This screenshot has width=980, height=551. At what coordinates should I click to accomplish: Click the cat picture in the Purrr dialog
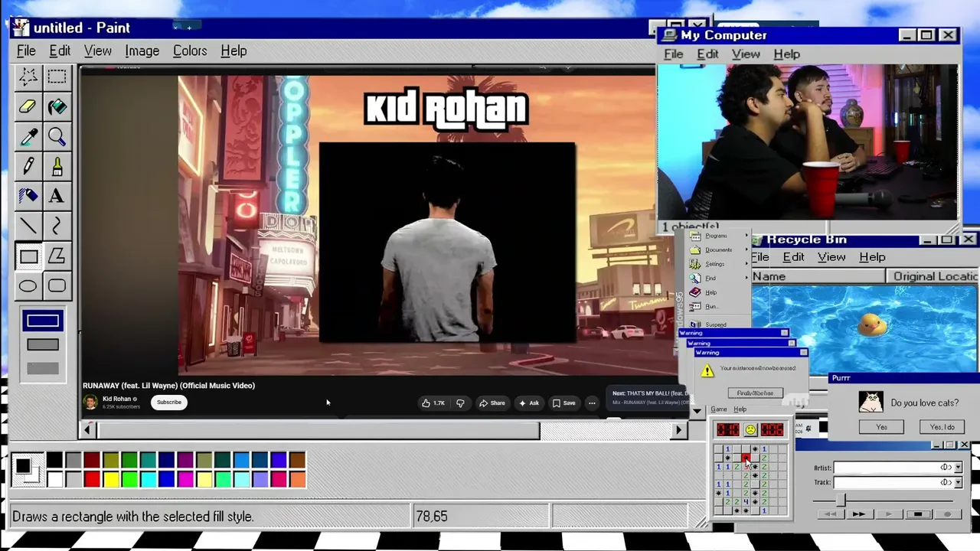[x=870, y=402]
